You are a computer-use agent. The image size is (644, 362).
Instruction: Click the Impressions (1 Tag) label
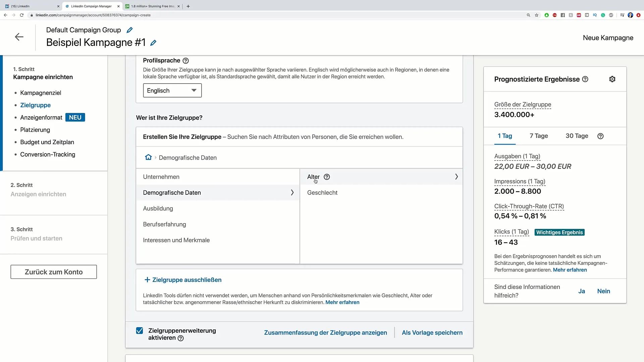520,181
